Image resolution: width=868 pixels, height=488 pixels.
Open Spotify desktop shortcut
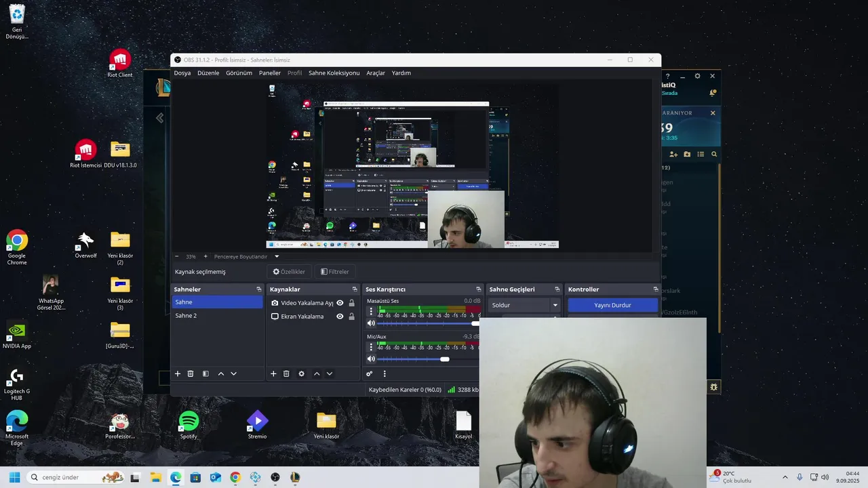tap(189, 425)
